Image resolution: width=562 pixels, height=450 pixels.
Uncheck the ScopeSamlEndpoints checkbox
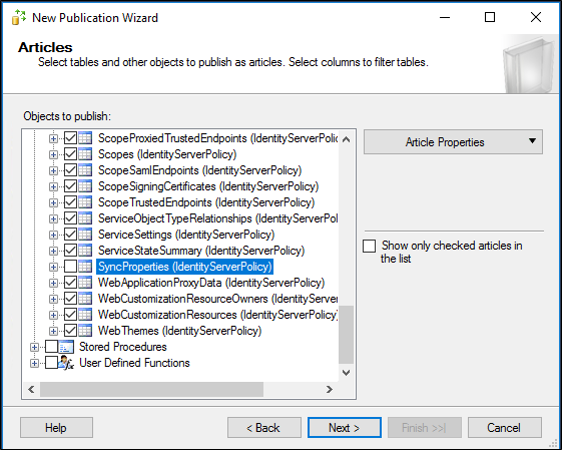(x=70, y=170)
